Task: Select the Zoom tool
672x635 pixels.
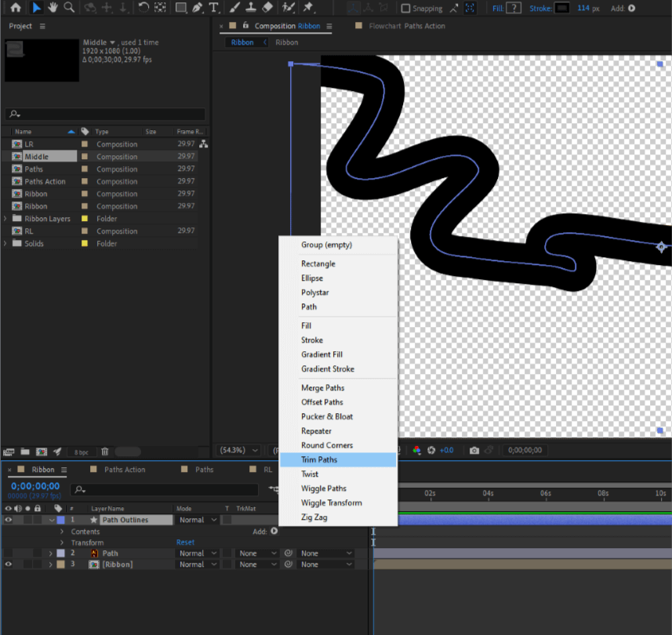Action: pos(70,8)
